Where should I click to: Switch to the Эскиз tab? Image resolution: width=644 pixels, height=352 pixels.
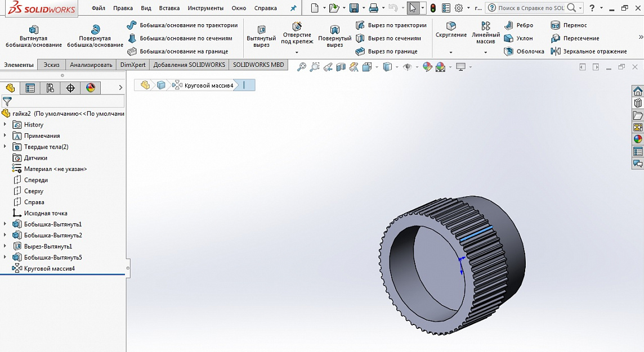point(51,65)
